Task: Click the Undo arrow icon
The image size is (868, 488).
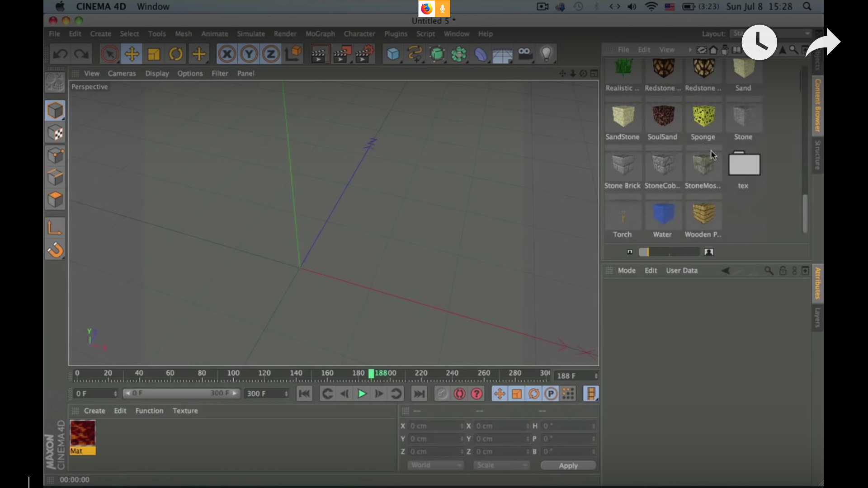Action: (x=60, y=54)
